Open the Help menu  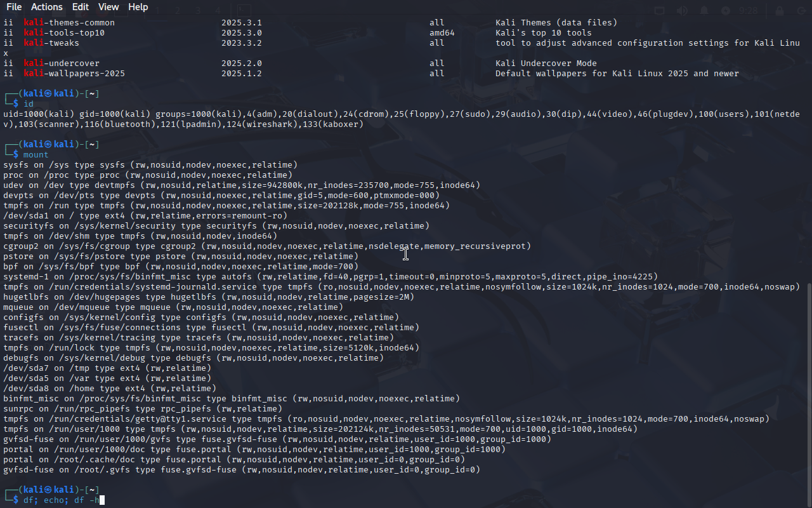(x=138, y=7)
